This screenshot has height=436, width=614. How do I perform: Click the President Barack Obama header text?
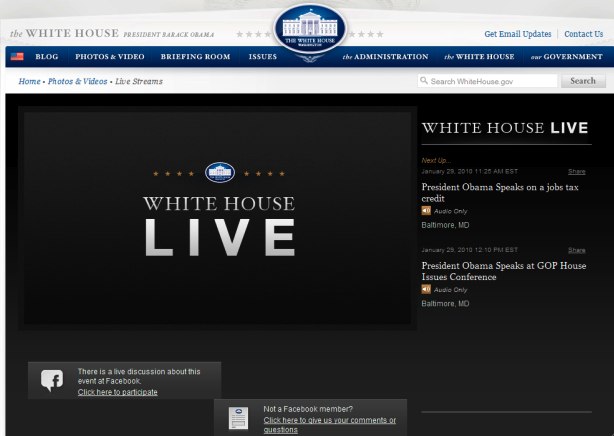(169, 34)
